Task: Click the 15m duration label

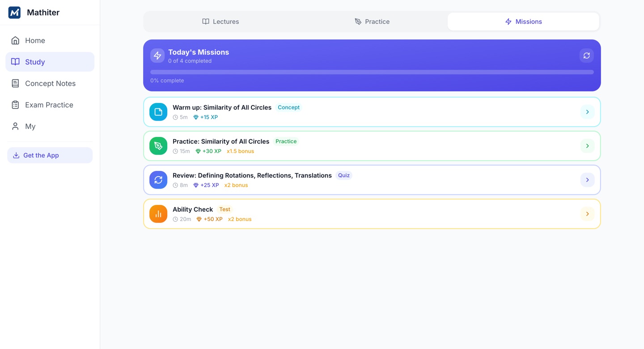Action: pyautogui.click(x=182, y=151)
